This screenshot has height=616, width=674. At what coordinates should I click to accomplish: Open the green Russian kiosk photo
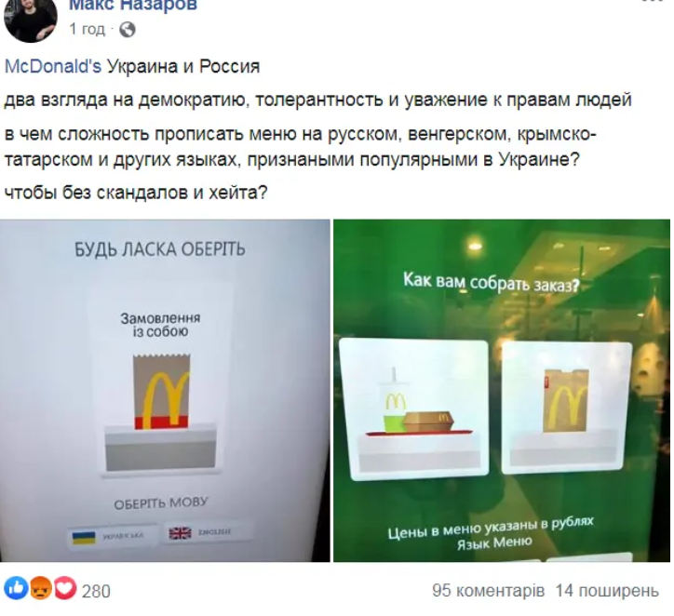tap(502, 391)
